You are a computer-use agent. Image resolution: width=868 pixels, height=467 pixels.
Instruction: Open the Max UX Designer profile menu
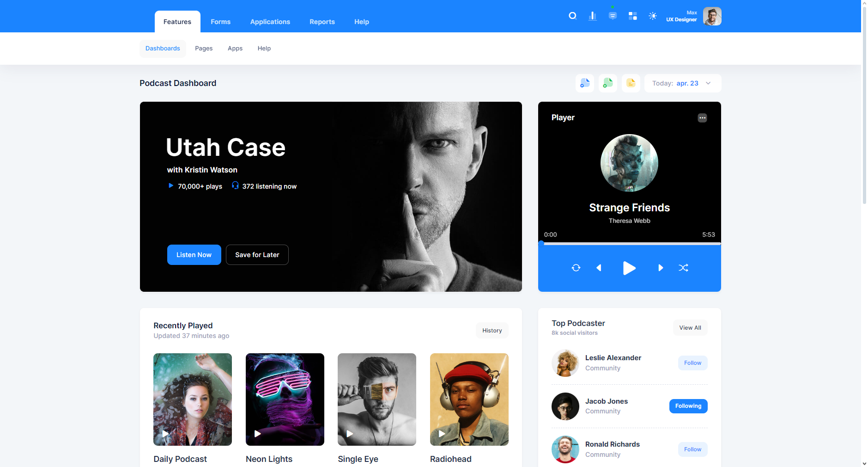point(712,17)
